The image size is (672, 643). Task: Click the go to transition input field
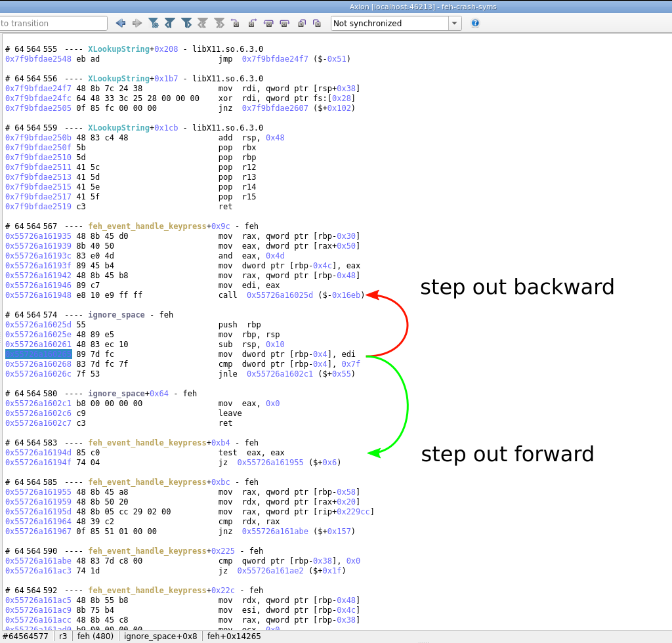52,23
